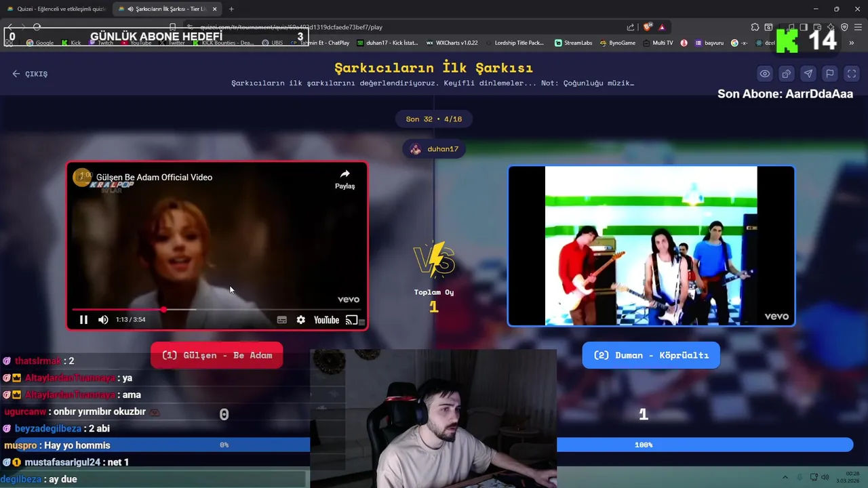Toggle fullscreen with the corner-brackets icon
868x488 pixels.
click(852, 74)
